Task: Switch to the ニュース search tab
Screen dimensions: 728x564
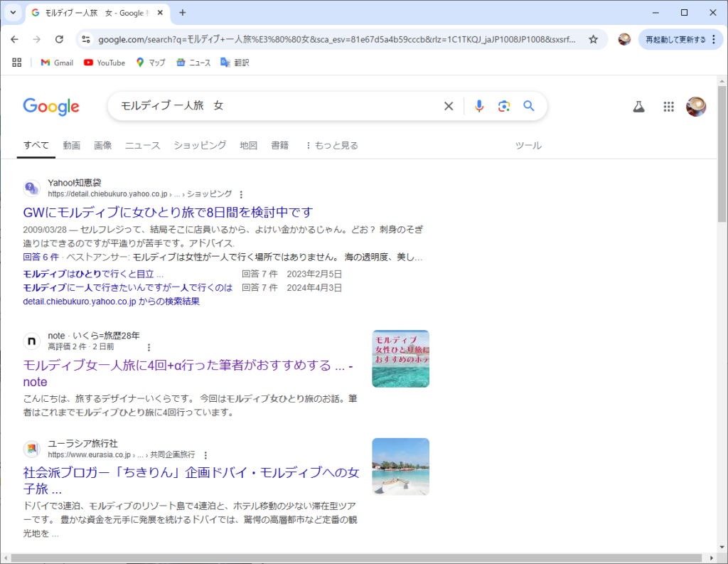Action: click(143, 145)
